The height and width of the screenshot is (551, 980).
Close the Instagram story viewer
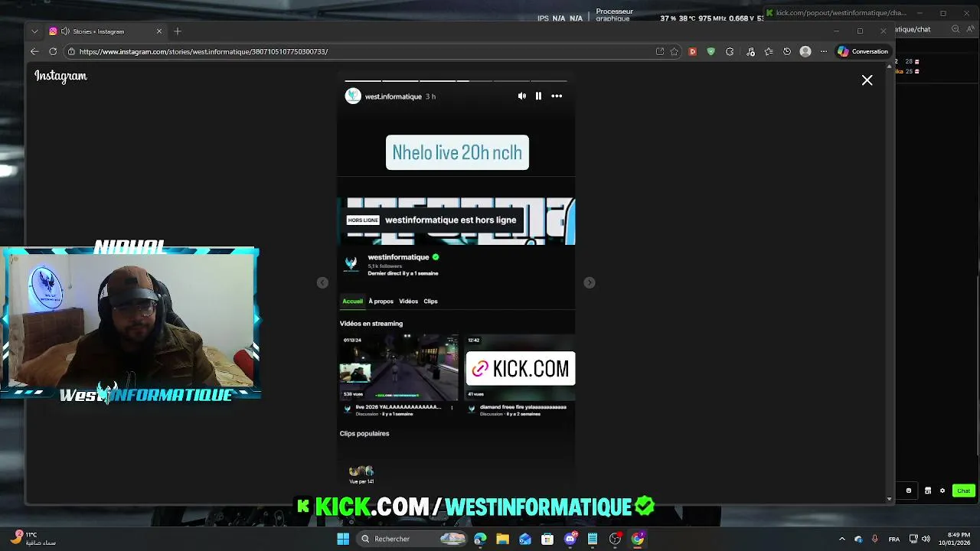click(867, 80)
